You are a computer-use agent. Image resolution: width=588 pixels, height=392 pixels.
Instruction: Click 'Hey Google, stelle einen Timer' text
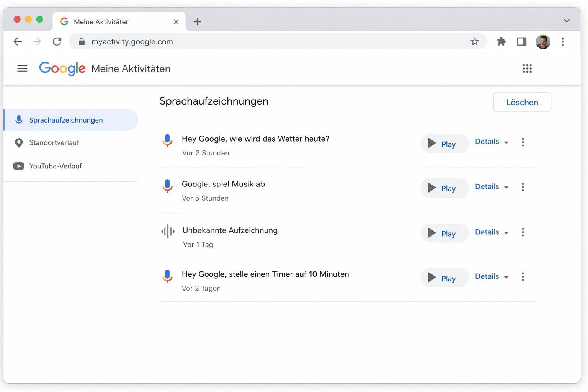click(265, 274)
